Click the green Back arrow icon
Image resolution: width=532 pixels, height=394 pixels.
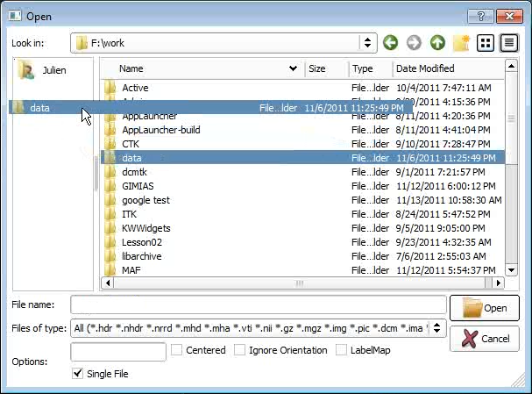tap(390, 43)
